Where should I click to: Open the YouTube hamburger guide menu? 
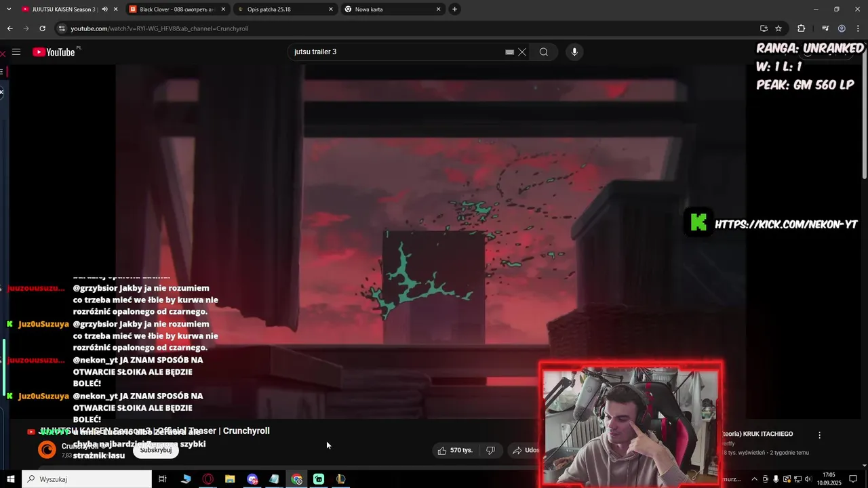click(x=16, y=52)
